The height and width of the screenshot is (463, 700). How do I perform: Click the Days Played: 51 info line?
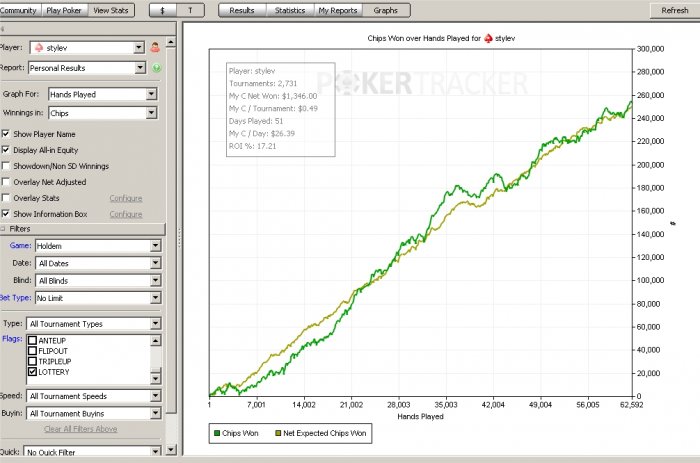click(x=256, y=121)
